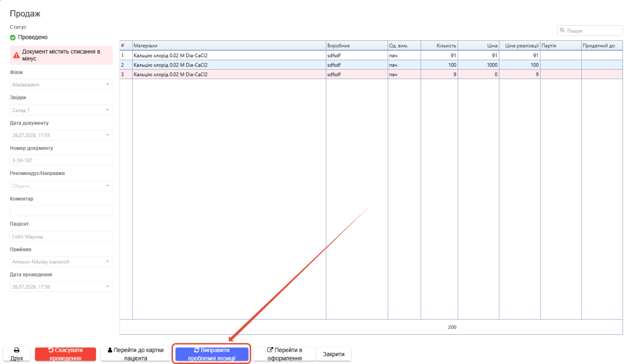Viewport: 632px width, 364px height.
Task: Click row 3 manufacturer cell sdfsdf
Action: (357, 74)
